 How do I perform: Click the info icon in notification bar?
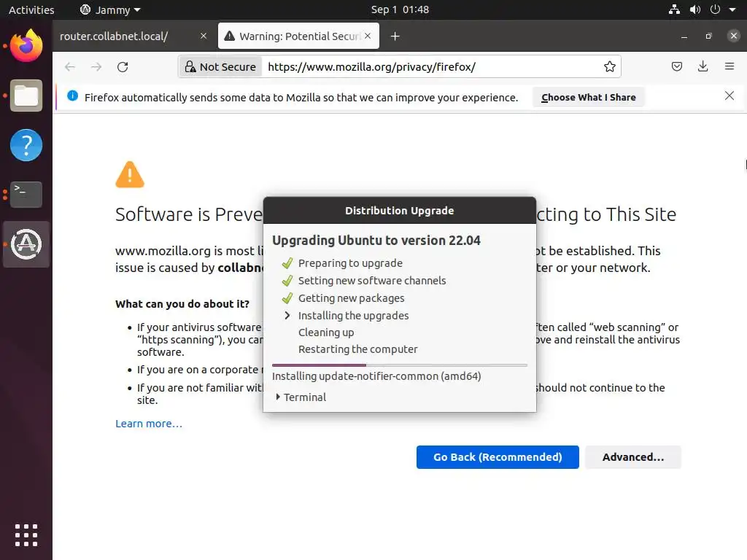point(72,96)
